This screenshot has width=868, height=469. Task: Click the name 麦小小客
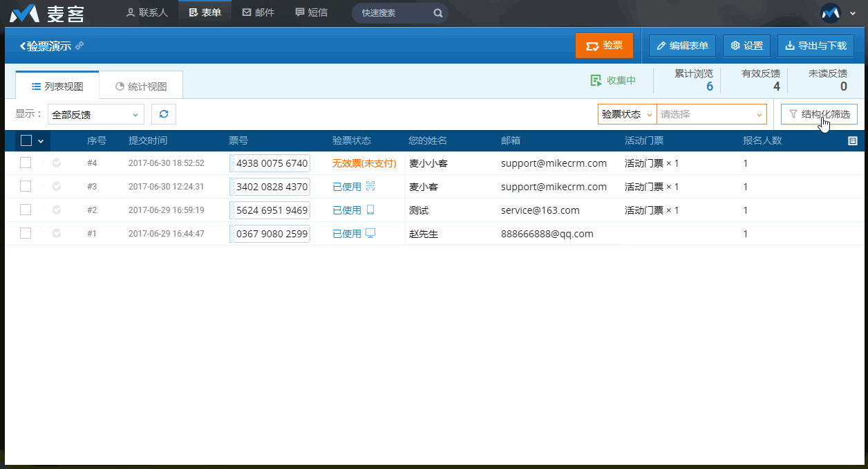tap(428, 164)
